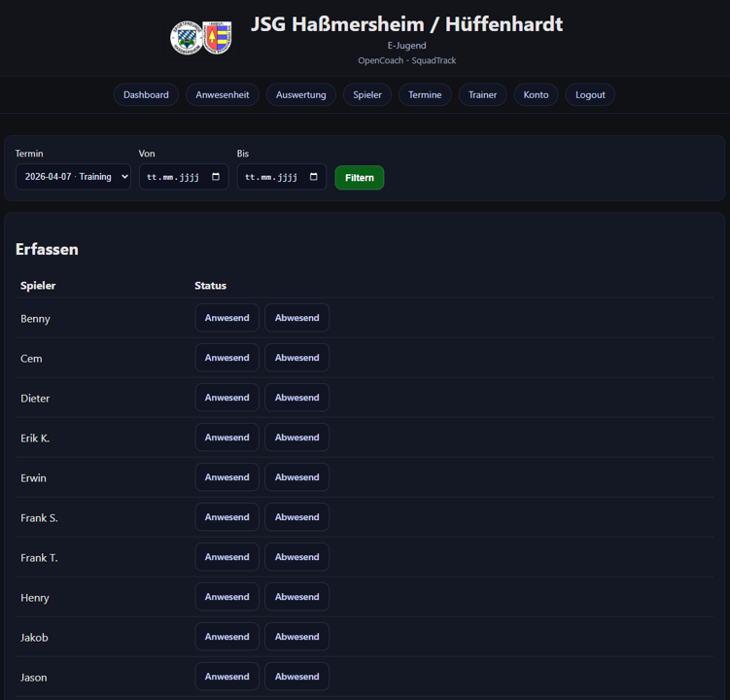Expand the Termin dropdown
Viewport: 730px width, 700px height.
coord(73,177)
